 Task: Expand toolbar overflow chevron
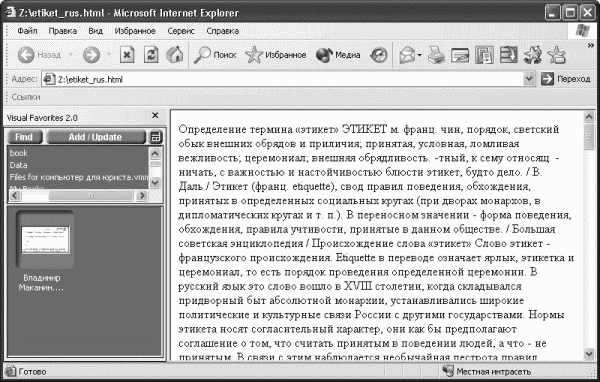click(x=590, y=46)
